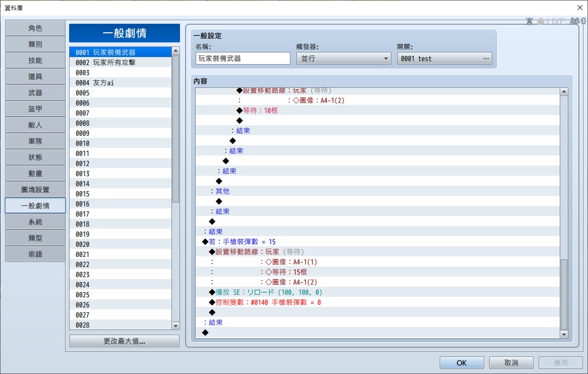Select the 控制變數：#0140 手槍裝彈數 = 0 line
This screenshot has width=588, height=374.
click(x=378, y=302)
